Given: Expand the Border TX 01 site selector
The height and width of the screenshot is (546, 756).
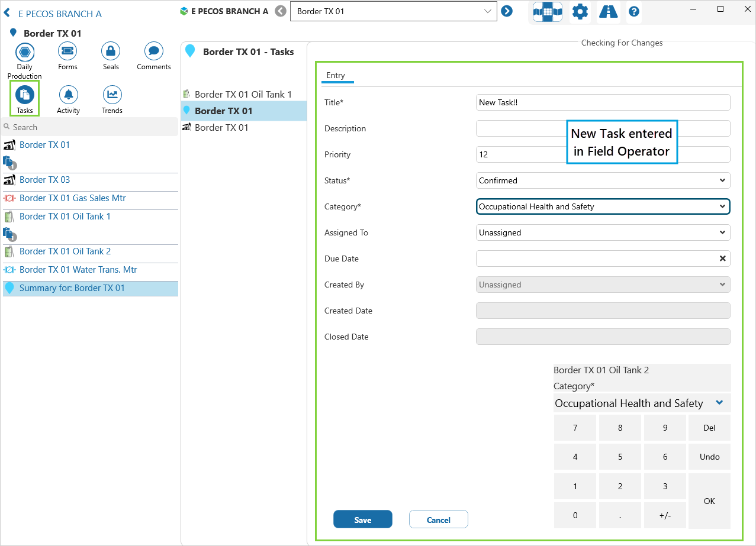Looking at the screenshot, I should [x=393, y=11].
